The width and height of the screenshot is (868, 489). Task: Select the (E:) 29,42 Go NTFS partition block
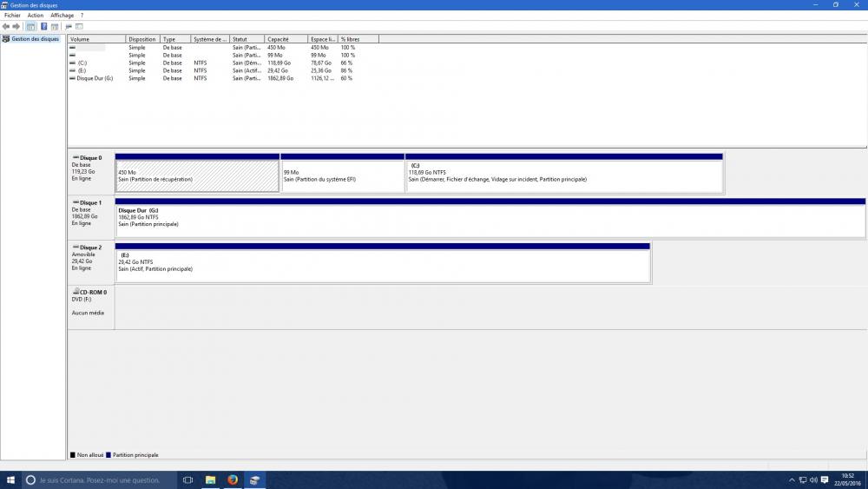click(383, 263)
